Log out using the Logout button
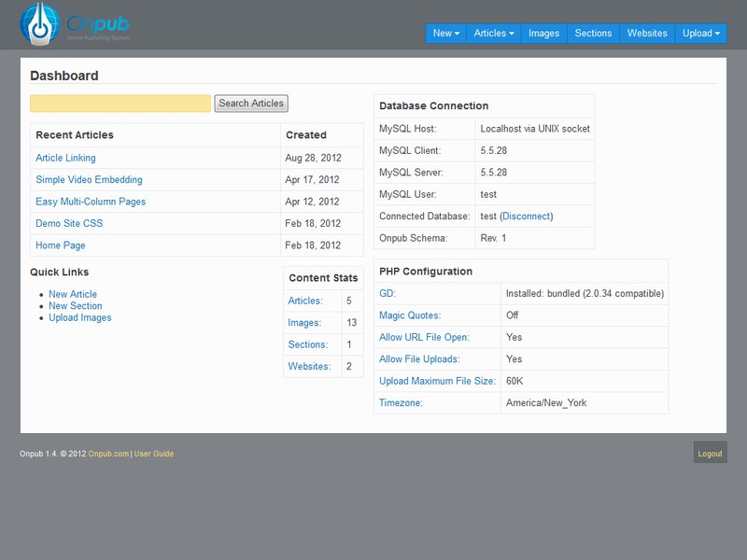 point(710,454)
